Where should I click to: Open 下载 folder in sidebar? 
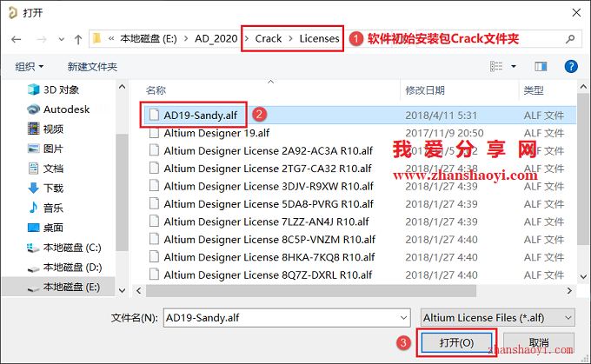[x=45, y=188]
